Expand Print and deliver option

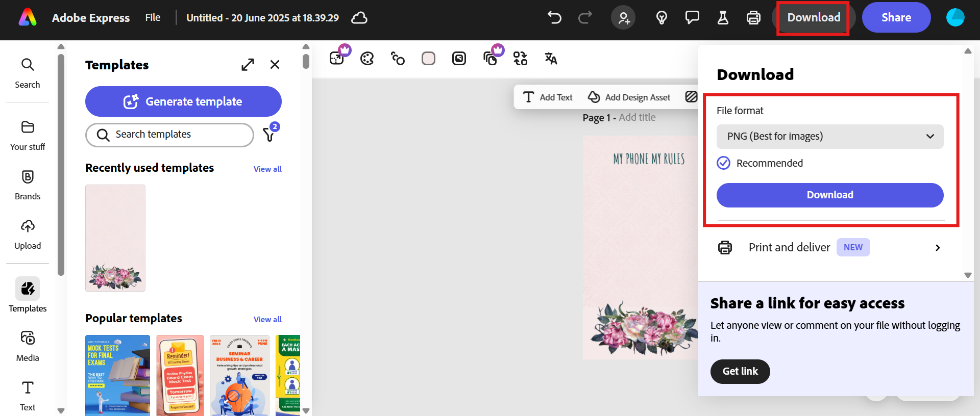tap(830, 248)
